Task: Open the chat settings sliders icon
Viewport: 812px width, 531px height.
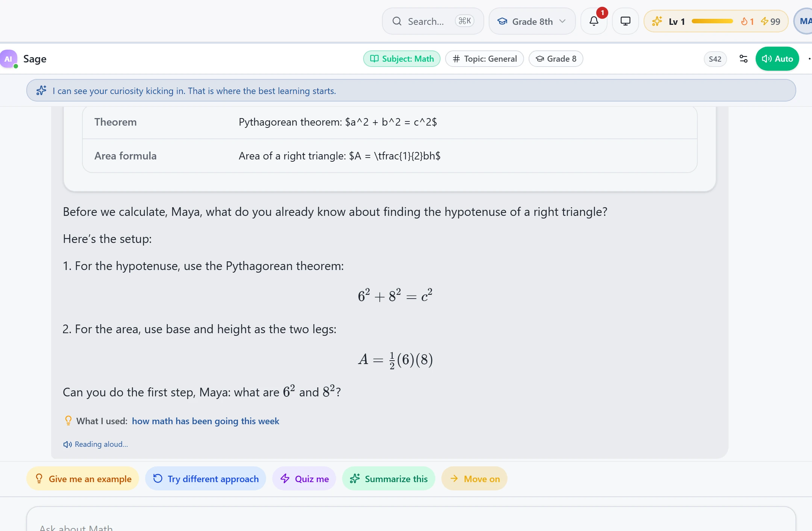Action: click(x=743, y=59)
